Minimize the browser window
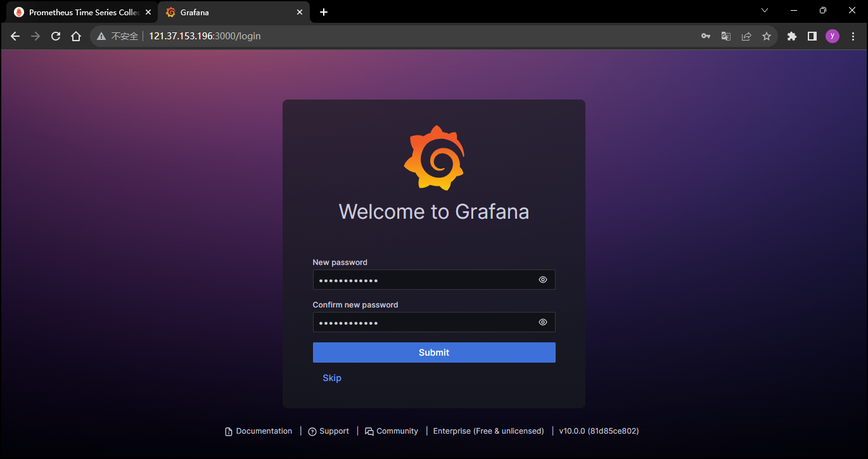 click(x=794, y=10)
